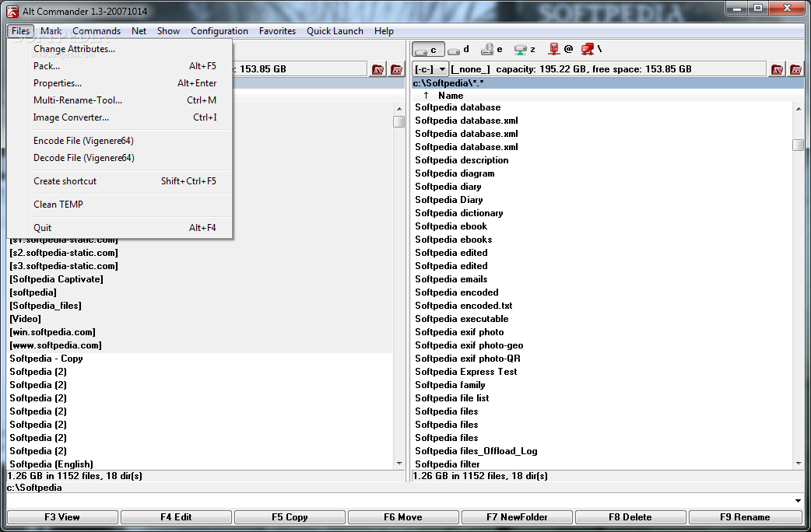Click left panel scrollbar up arrow

(x=398, y=109)
